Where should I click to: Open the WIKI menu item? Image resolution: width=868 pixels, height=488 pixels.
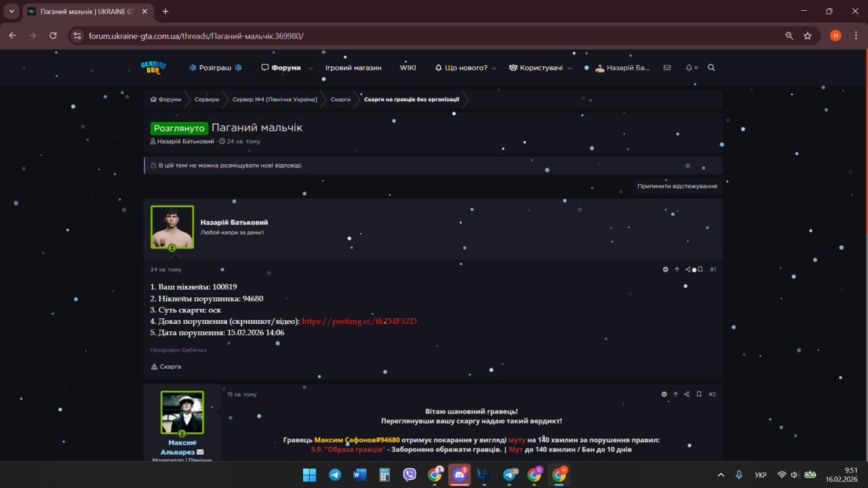(x=408, y=68)
